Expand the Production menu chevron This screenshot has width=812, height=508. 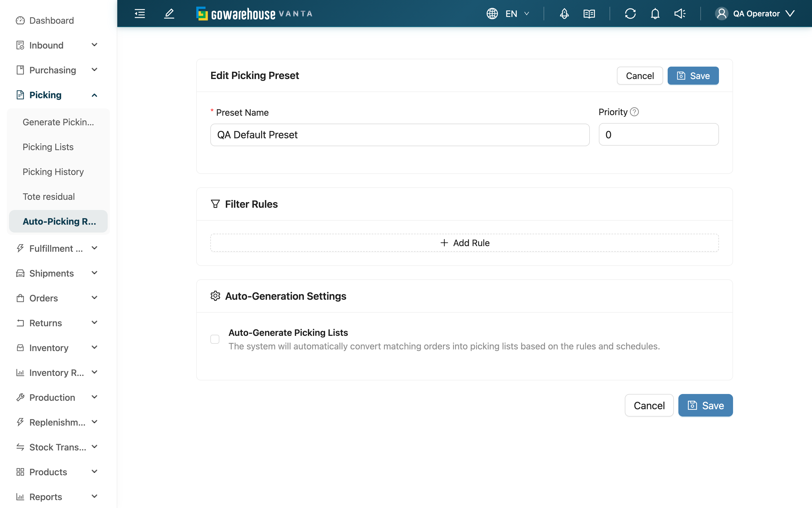(x=94, y=397)
